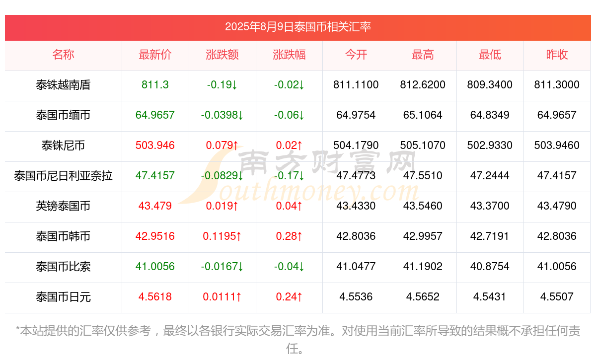Screen dimensions: 596x364
Task: Select opening value 43.4330
Action: click(x=356, y=206)
